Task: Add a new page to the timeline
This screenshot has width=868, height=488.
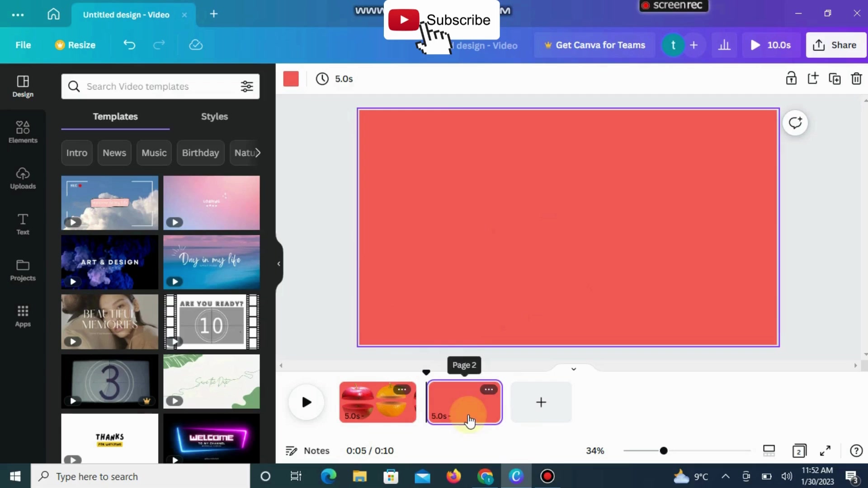Action: pos(541,402)
